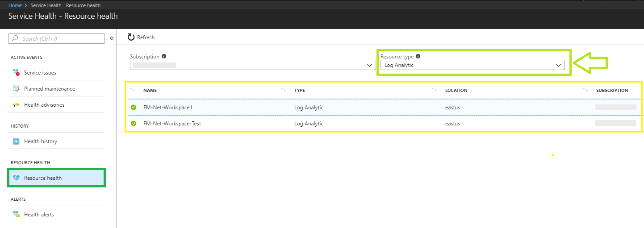Open the FM-Net-Workspace-Test resource
Viewport: 644px width, 228px height.
[x=172, y=124]
